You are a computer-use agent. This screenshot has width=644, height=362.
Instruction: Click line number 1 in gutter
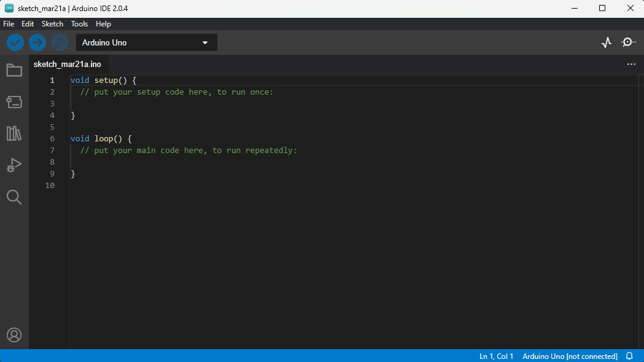click(x=52, y=81)
